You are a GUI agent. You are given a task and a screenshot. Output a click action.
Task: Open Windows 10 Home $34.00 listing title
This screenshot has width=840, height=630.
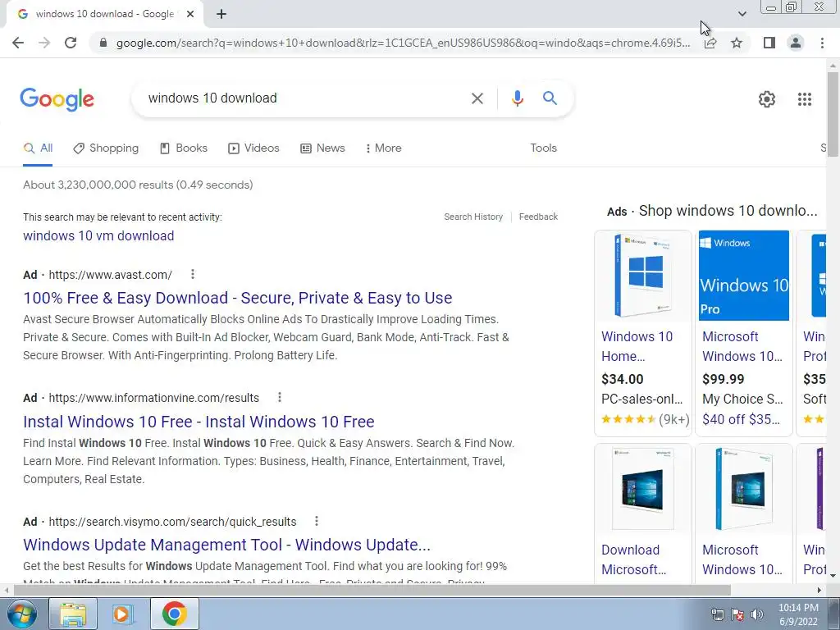637,347
